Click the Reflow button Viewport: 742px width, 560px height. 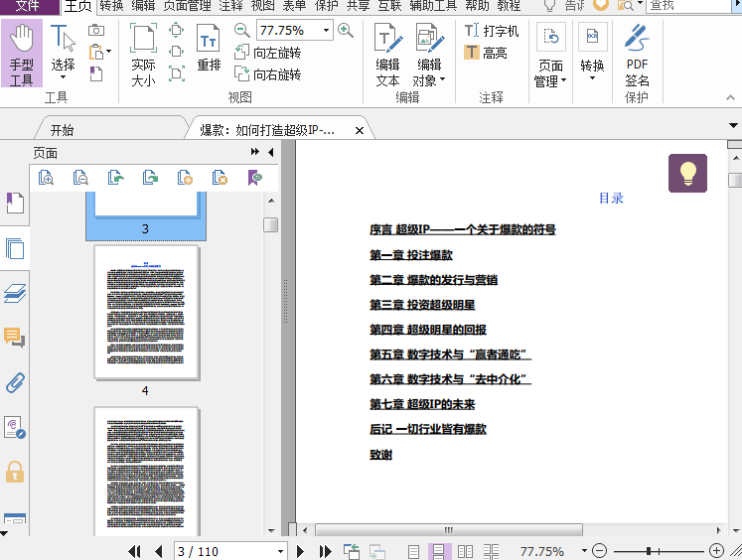coord(209,48)
